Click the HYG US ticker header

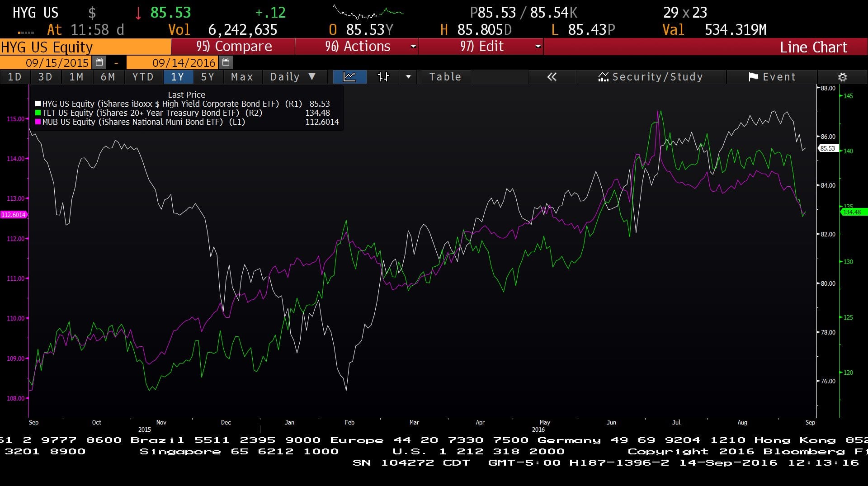pos(35,12)
